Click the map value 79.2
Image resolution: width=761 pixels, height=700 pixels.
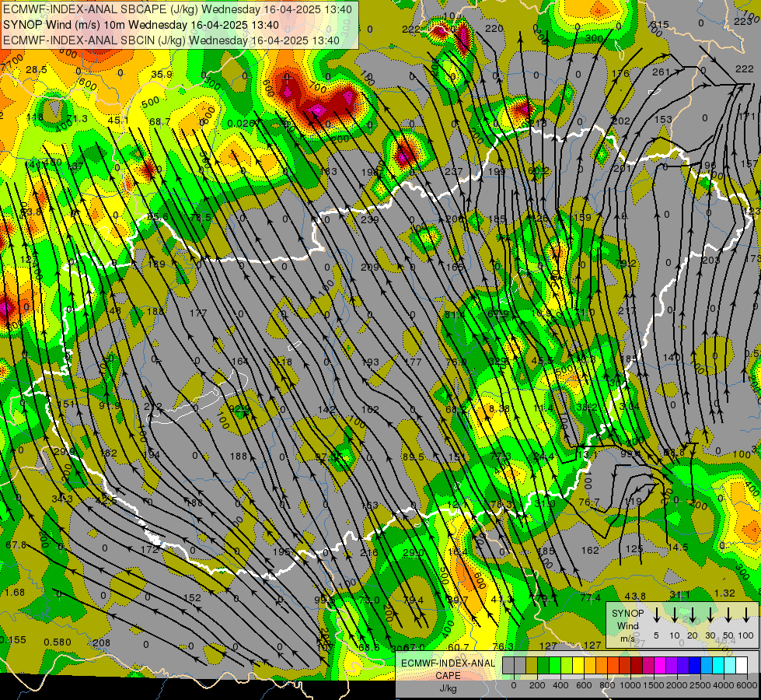pyautogui.click(x=626, y=263)
